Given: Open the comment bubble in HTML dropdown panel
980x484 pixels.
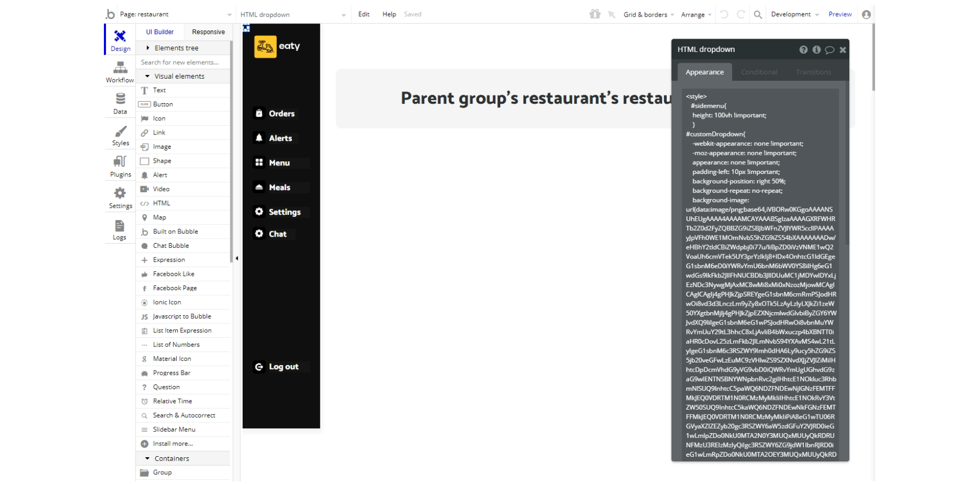Looking at the screenshot, I should 830,50.
